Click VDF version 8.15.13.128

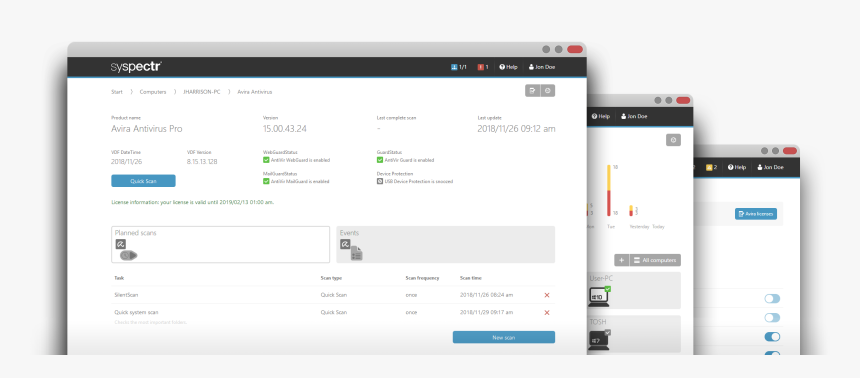tap(202, 162)
